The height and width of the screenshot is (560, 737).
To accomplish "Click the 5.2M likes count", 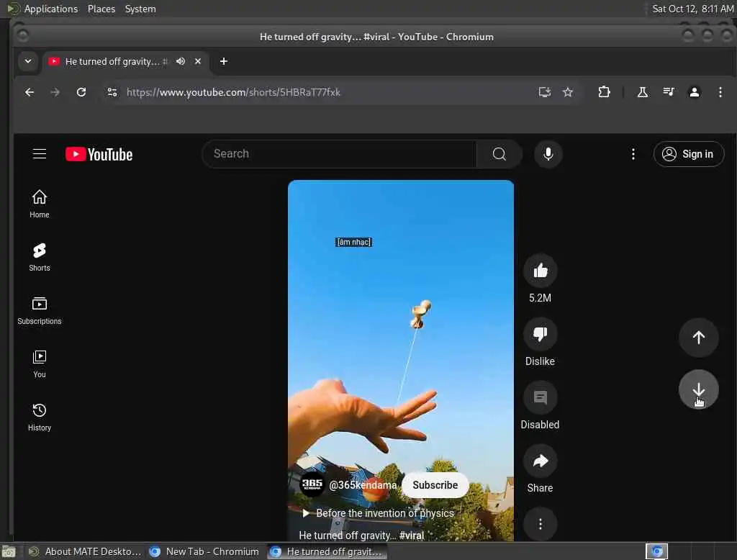I will pyautogui.click(x=540, y=297).
